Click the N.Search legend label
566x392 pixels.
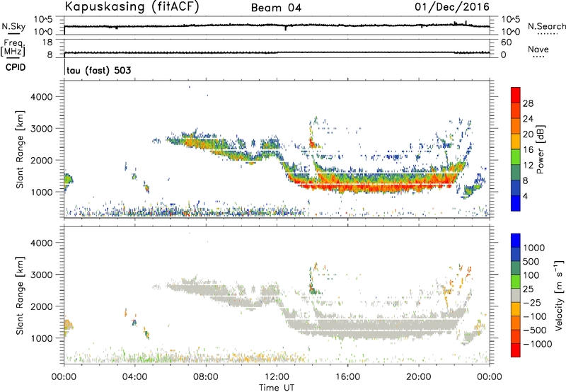tap(546, 26)
